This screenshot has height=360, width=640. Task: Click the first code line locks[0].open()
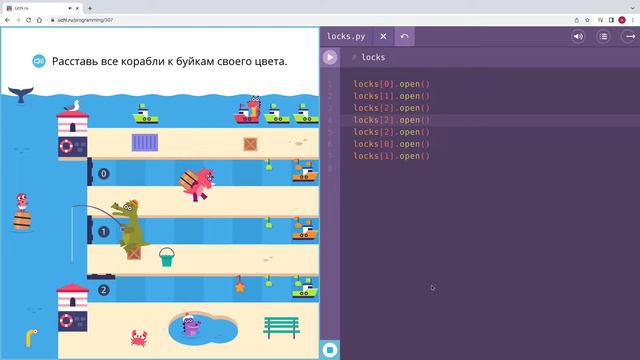click(x=391, y=84)
